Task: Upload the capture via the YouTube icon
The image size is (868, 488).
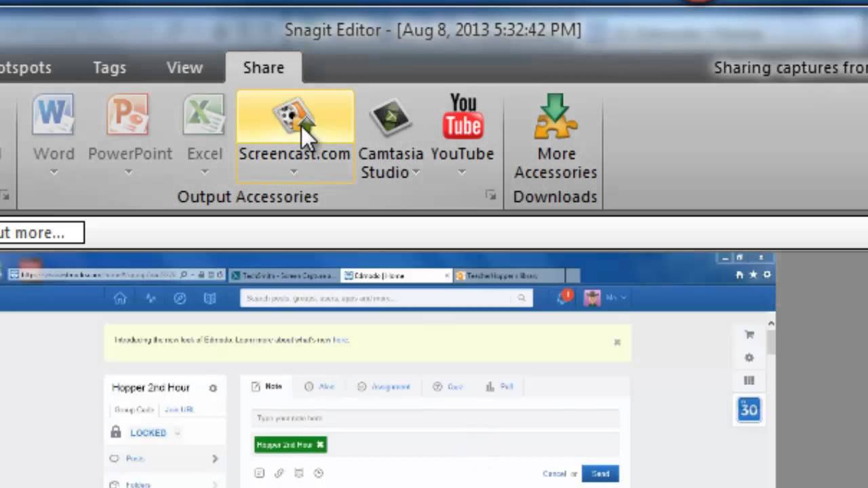Action: point(462,117)
